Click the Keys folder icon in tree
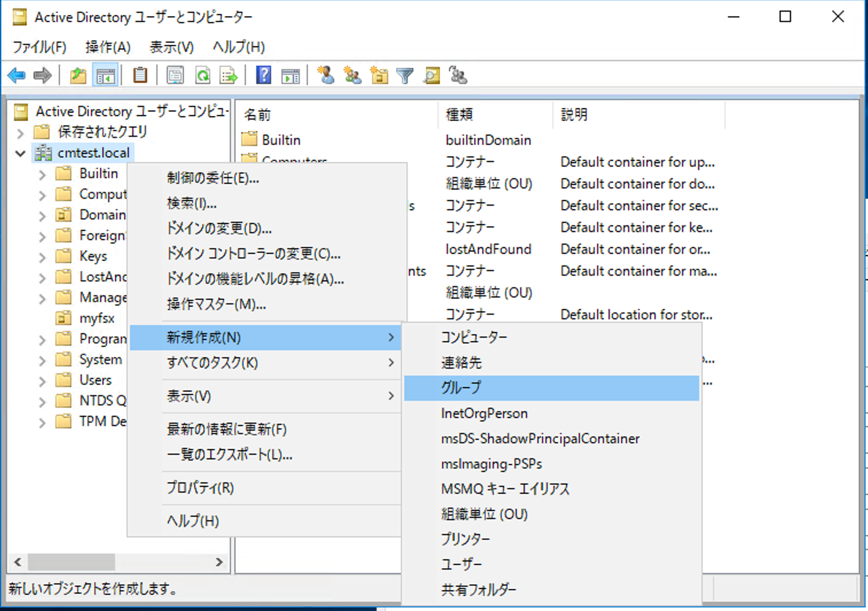 63,256
